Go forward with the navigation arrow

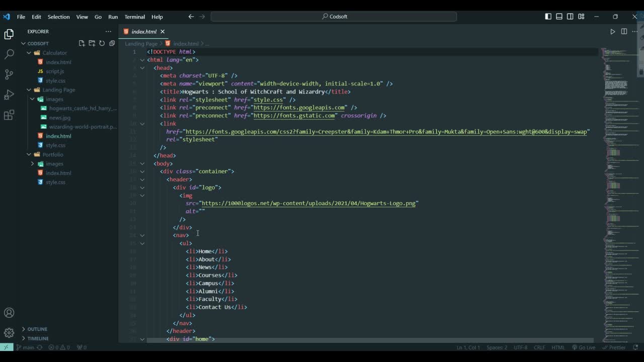202,17
